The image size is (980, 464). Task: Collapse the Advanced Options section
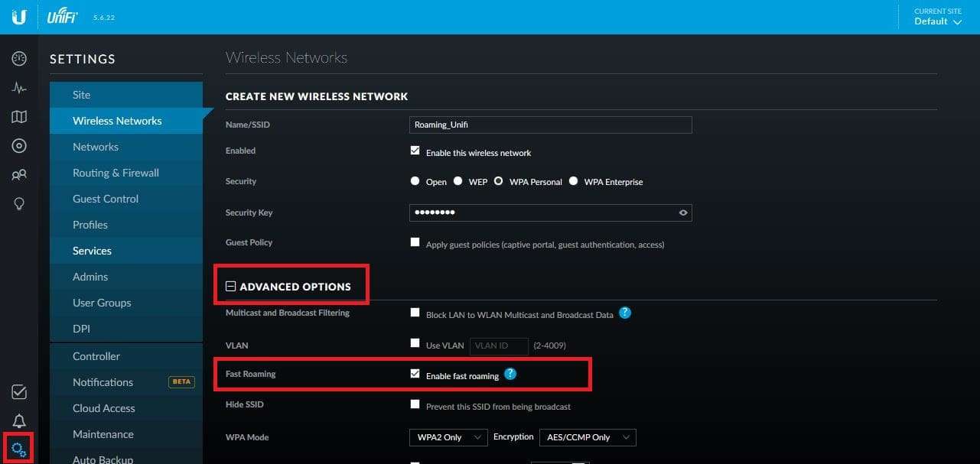230,284
